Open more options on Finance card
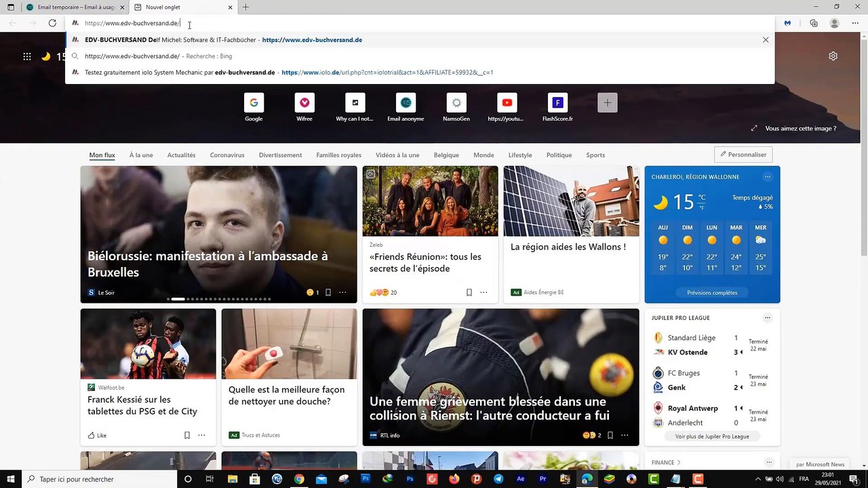The width and height of the screenshot is (868, 488). [x=769, y=462]
